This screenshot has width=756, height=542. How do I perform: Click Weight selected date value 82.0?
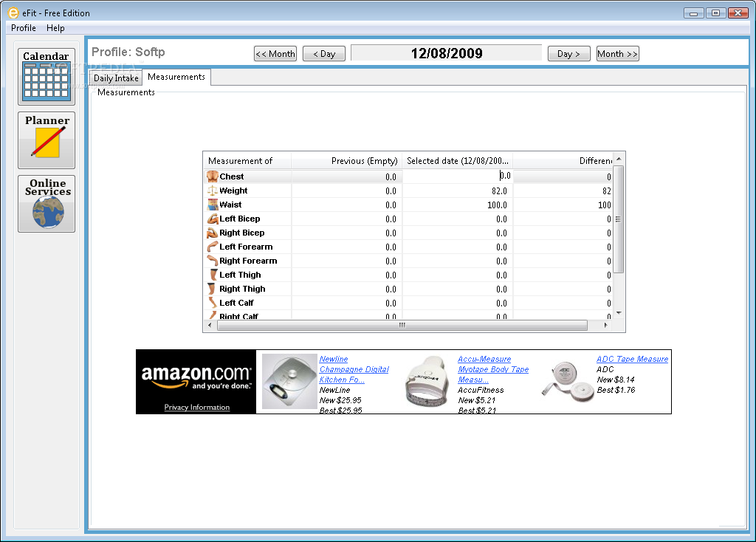499,191
